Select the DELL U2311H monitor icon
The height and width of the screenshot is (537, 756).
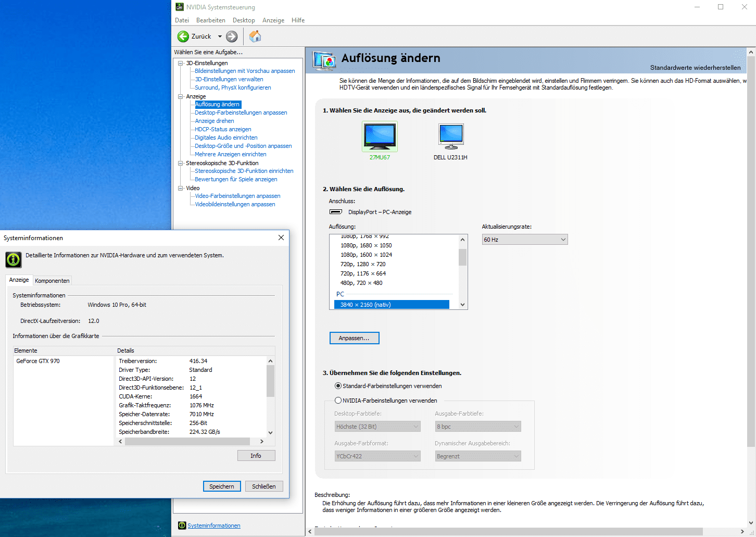coord(451,136)
